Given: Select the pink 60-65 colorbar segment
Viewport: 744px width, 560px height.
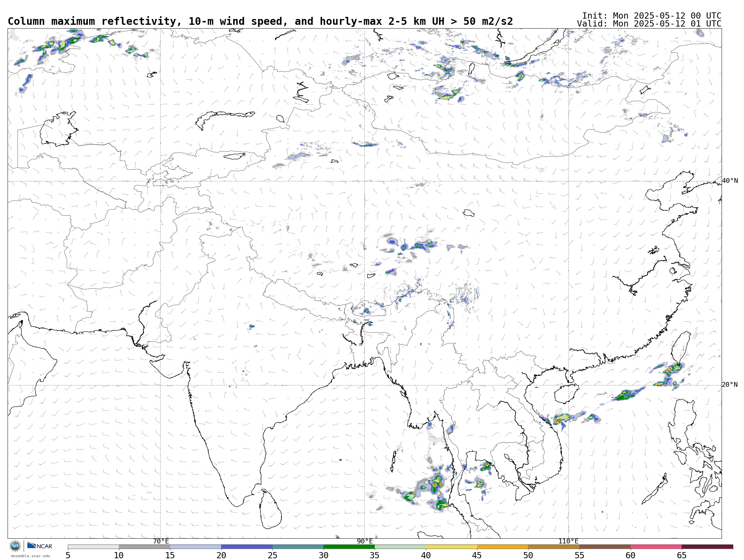Looking at the screenshot, I should pos(656,547).
